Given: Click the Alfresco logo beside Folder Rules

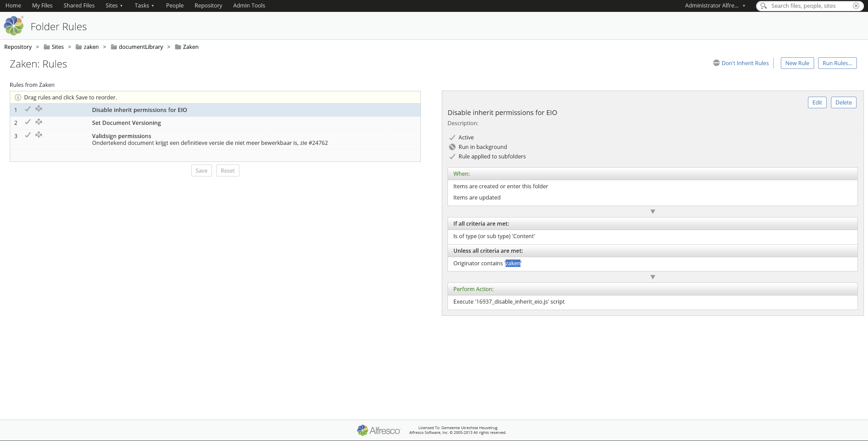Looking at the screenshot, I should click(x=14, y=26).
